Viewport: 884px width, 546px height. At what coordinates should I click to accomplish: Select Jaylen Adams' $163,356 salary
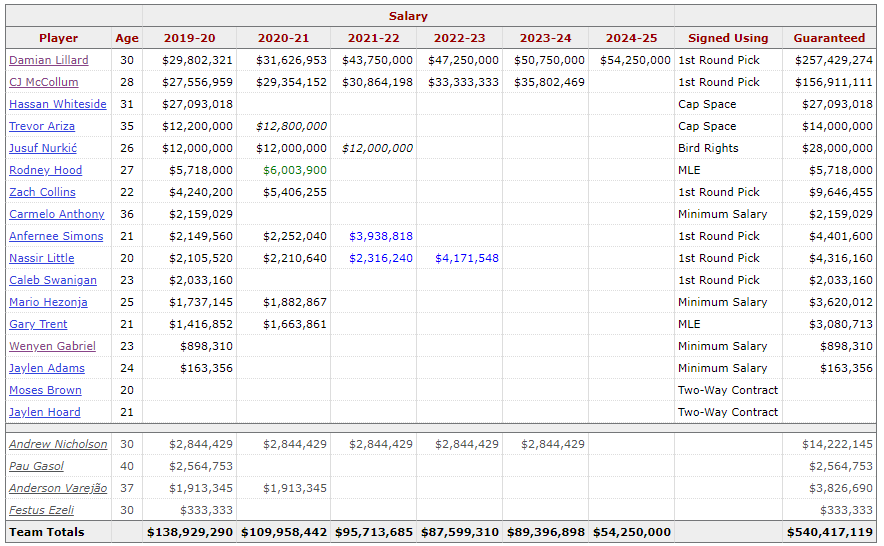click(x=206, y=368)
